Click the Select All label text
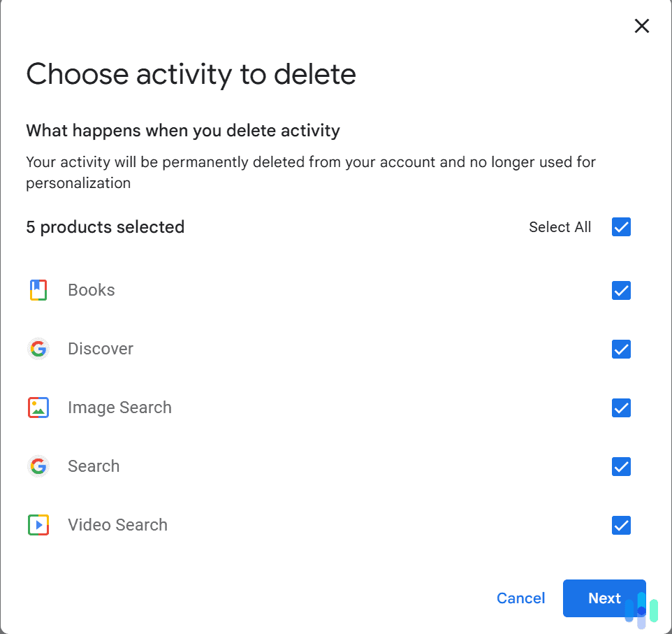 pos(560,226)
